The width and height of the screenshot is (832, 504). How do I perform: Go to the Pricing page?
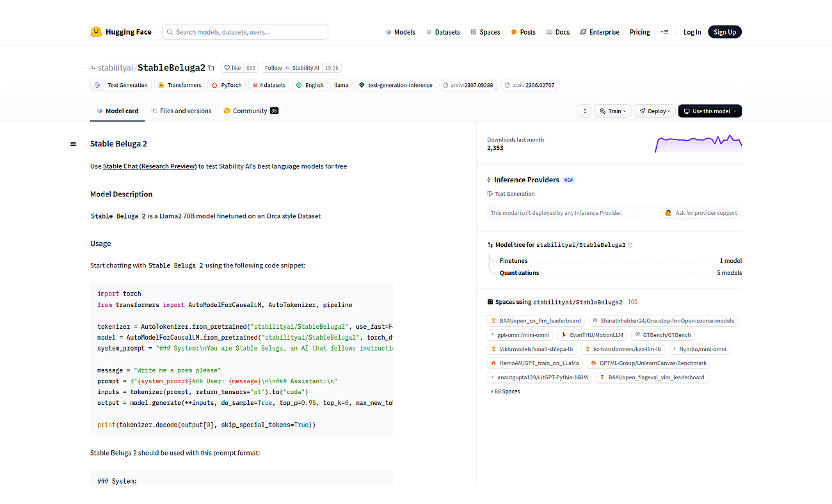(x=639, y=32)
